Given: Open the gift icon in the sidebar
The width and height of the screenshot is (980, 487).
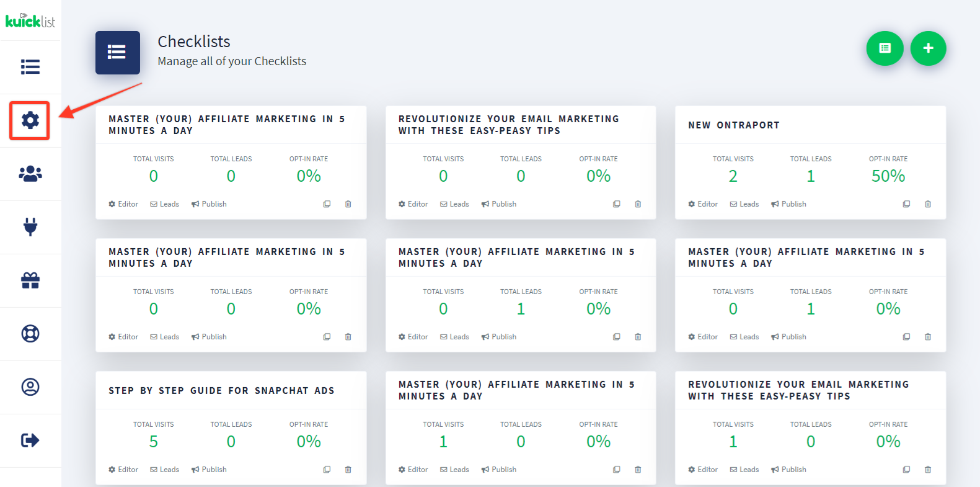Looking at the screenshot, I should pyautogui.click(x=30, y=280).
